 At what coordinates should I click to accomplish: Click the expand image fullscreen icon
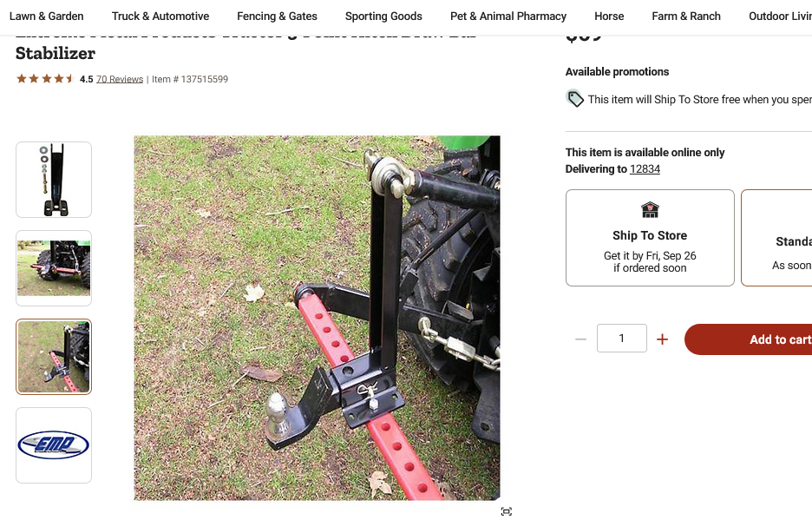point(507,511)
